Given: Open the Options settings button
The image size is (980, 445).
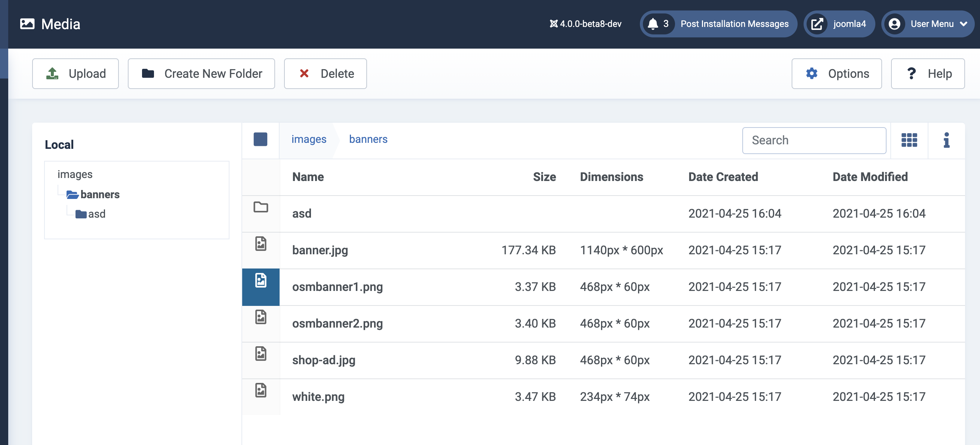Looking at the screenshot, I should click(x=836, y=73).
